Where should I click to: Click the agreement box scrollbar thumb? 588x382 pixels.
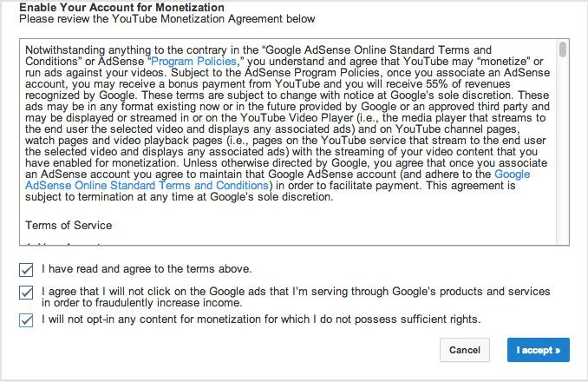coord(563,49)
